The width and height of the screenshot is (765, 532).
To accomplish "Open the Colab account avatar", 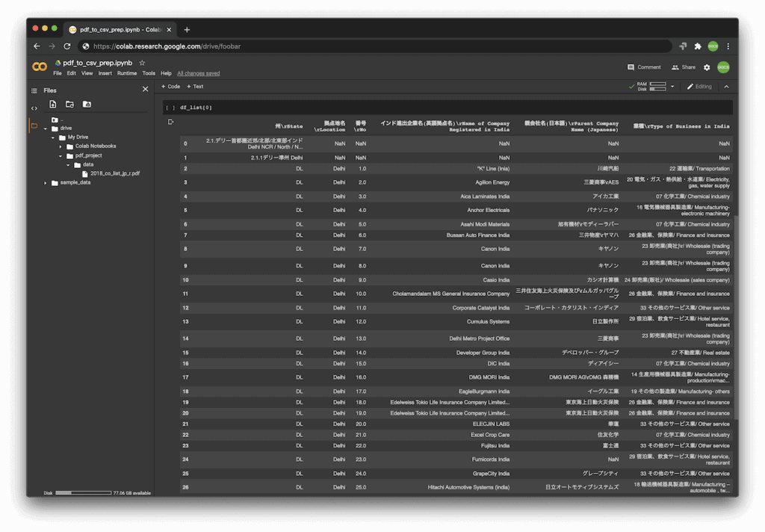I will click(x=723, y=67).
